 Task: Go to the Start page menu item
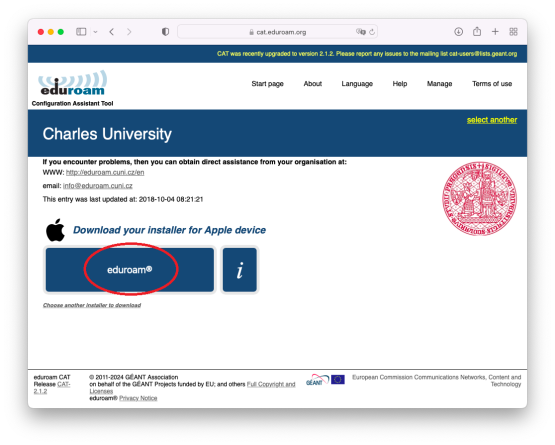pos(267,84)
